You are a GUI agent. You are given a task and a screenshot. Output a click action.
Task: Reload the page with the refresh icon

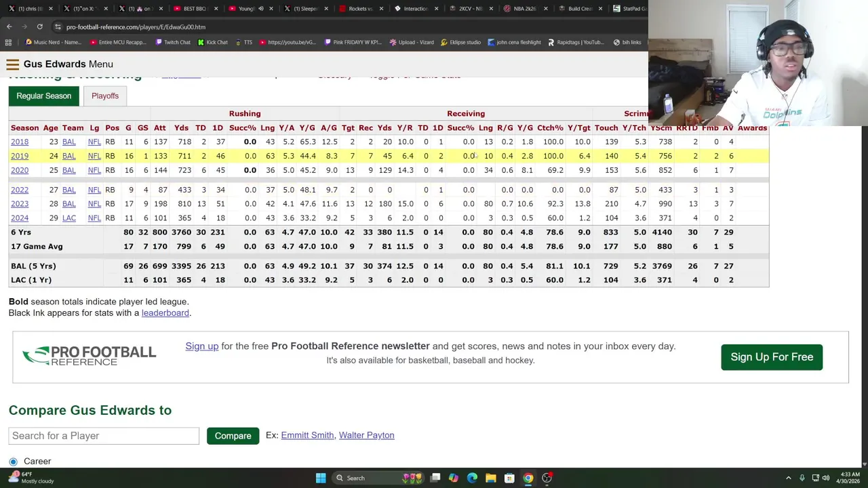[39, 26]
